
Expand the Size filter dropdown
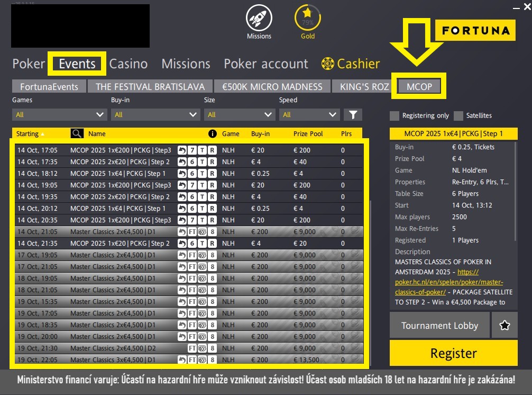[240, 115]
